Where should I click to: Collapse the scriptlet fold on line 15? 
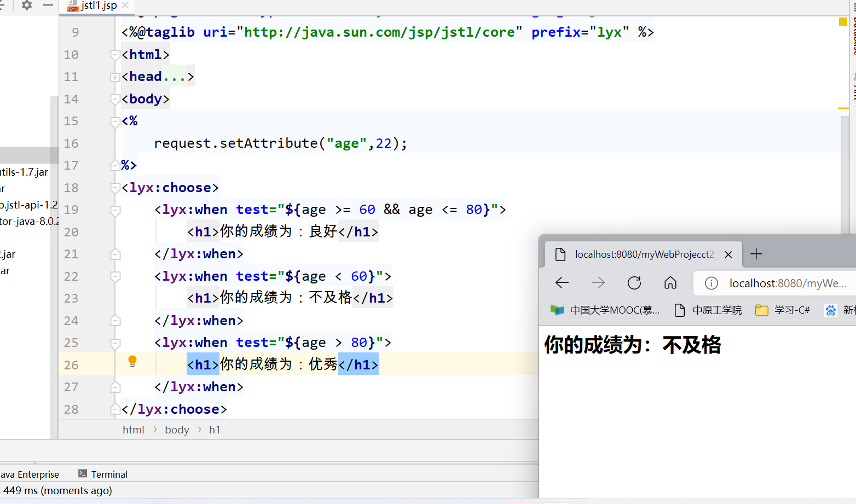click(115, 121)
